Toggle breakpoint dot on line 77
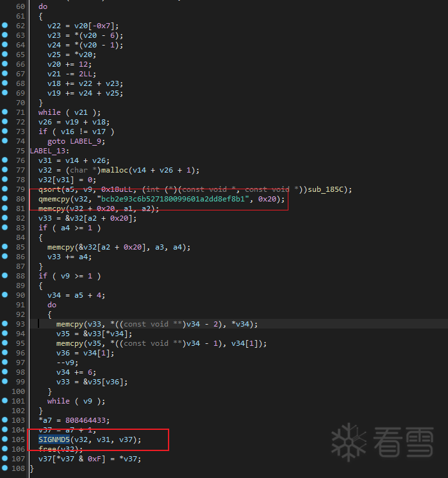448x478 pixels. 5,169
